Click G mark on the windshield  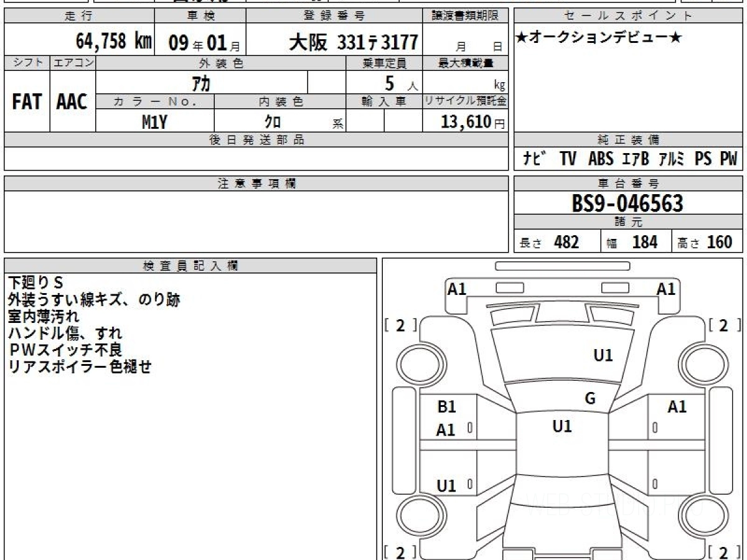point(590,398)
